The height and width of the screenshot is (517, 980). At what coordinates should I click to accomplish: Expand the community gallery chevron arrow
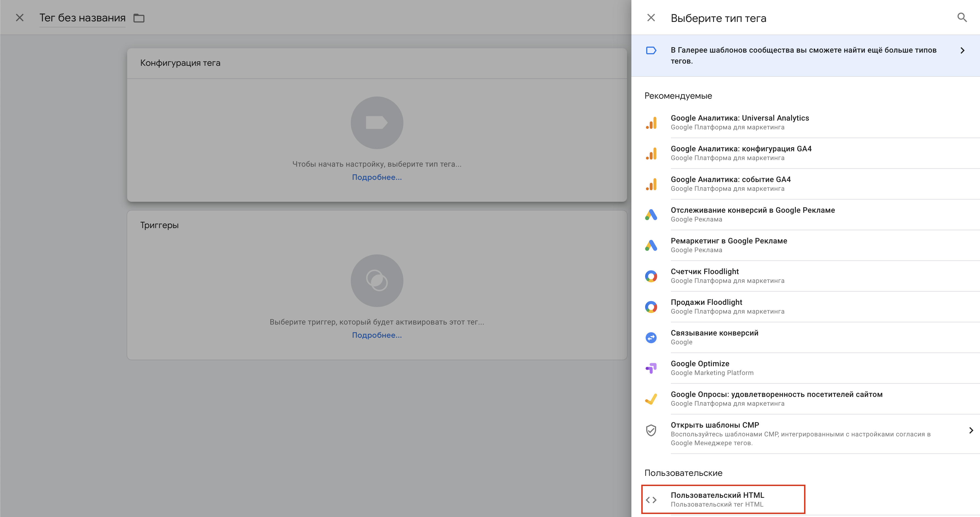tap(962, 50)
